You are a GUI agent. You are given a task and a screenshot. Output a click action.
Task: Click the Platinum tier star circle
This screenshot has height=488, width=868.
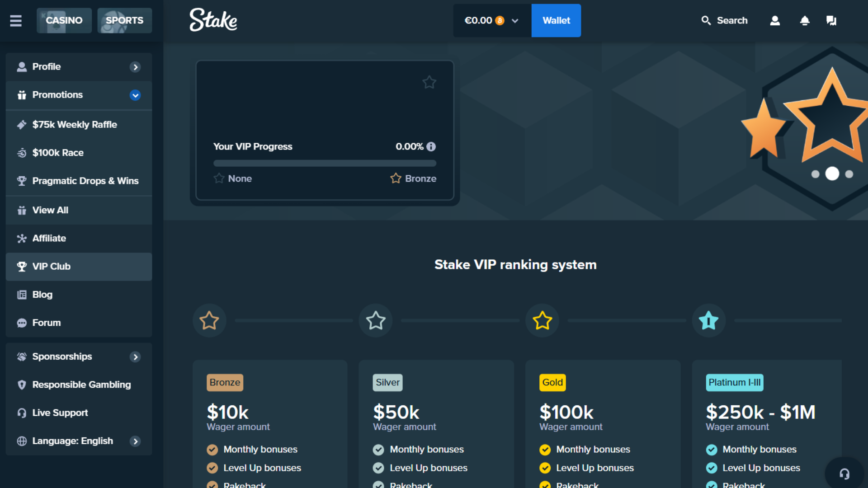708,320
